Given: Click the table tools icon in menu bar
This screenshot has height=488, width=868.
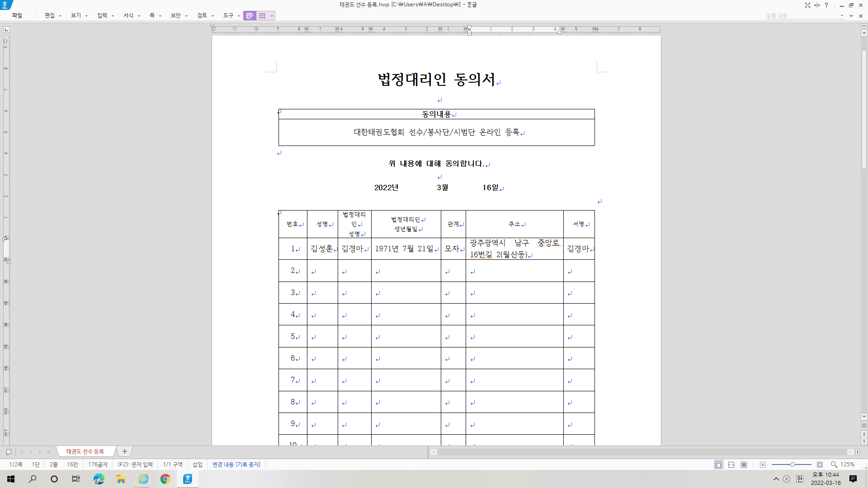Looking at the screenshot, I should [x=262, y=16].
